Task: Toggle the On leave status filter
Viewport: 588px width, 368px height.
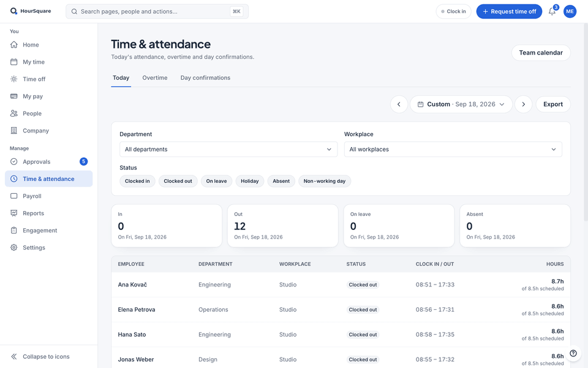Action: tap(216, 181)
